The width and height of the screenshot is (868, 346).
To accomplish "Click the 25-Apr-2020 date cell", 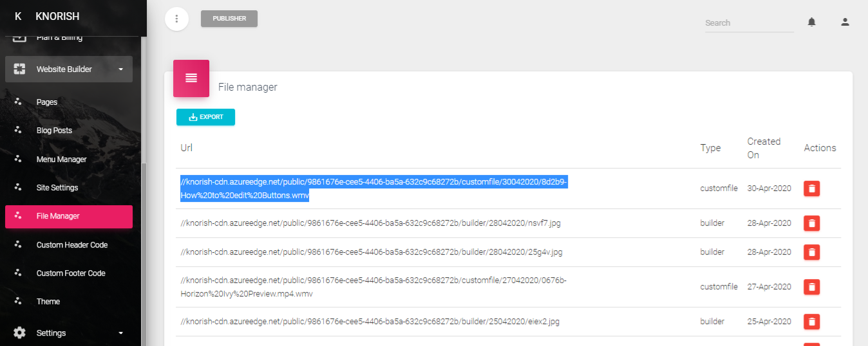I will point(769,322).
